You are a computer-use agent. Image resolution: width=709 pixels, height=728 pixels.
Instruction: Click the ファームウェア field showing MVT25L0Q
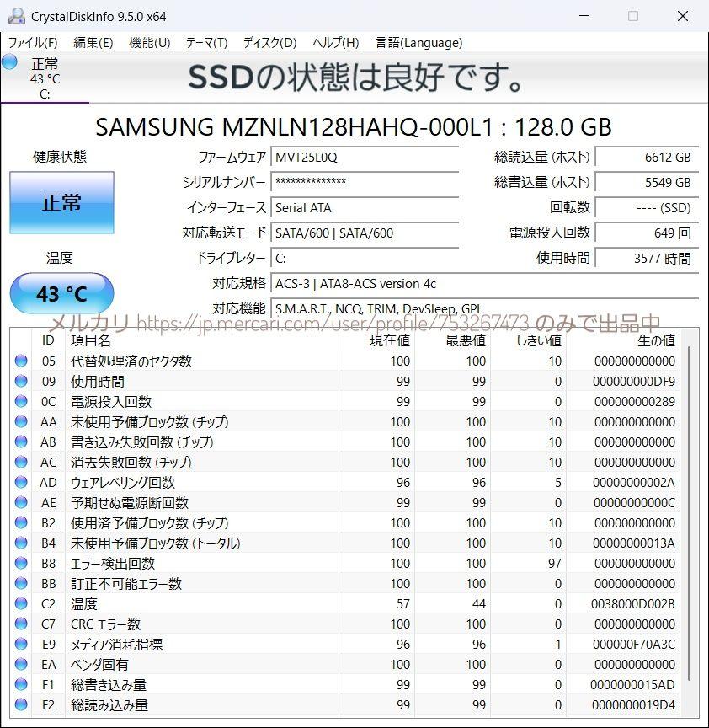(365, 157)
